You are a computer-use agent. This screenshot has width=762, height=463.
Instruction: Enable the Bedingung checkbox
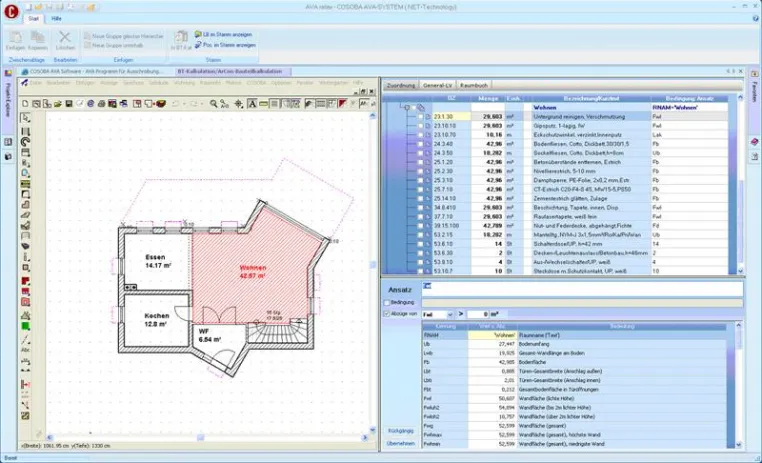click(x=387, y=303)
